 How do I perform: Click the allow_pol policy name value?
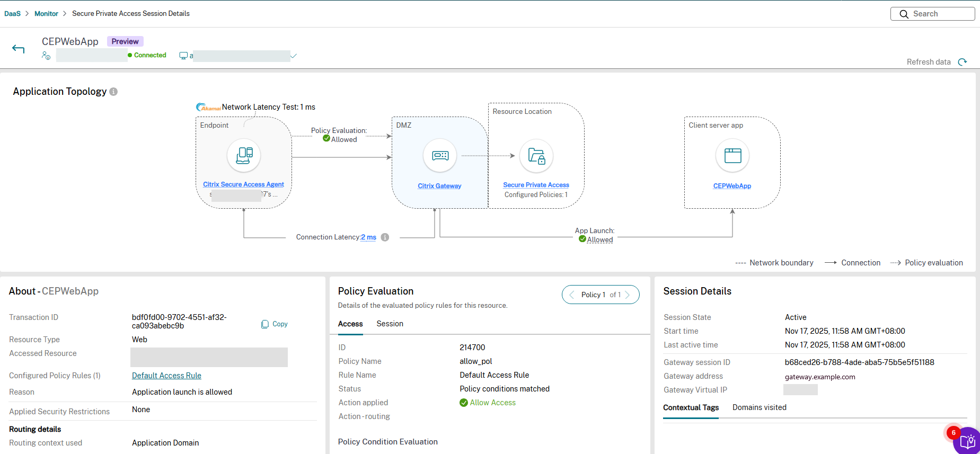click(x=475, y=361)
